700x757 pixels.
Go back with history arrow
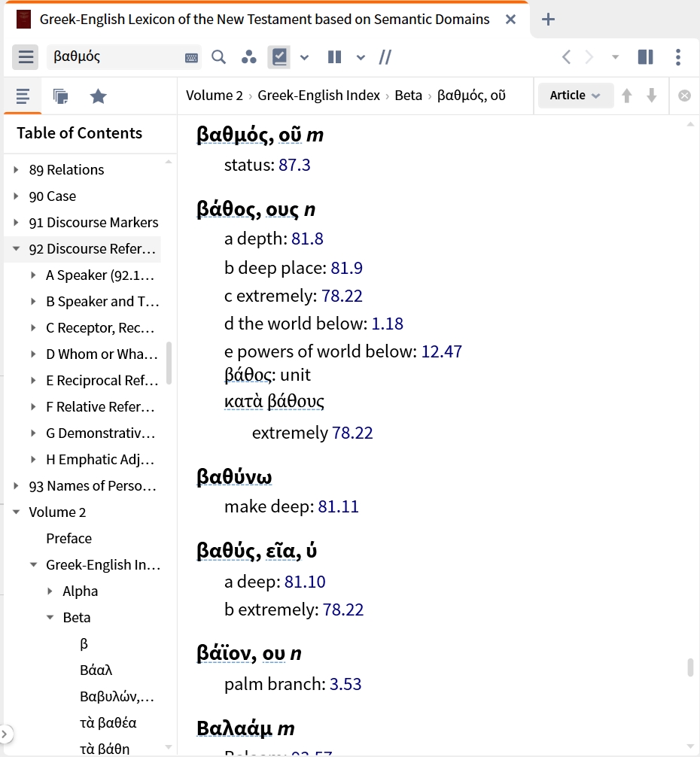566,57
